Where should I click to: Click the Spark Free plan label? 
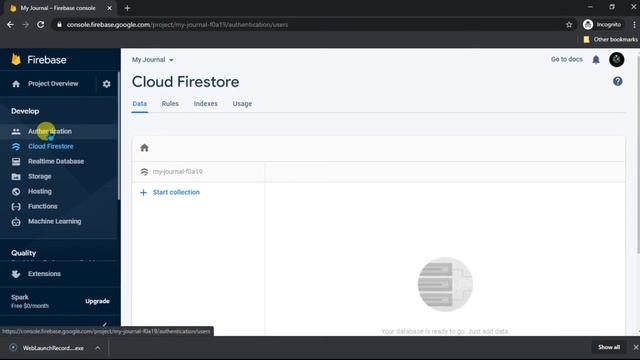30,301
